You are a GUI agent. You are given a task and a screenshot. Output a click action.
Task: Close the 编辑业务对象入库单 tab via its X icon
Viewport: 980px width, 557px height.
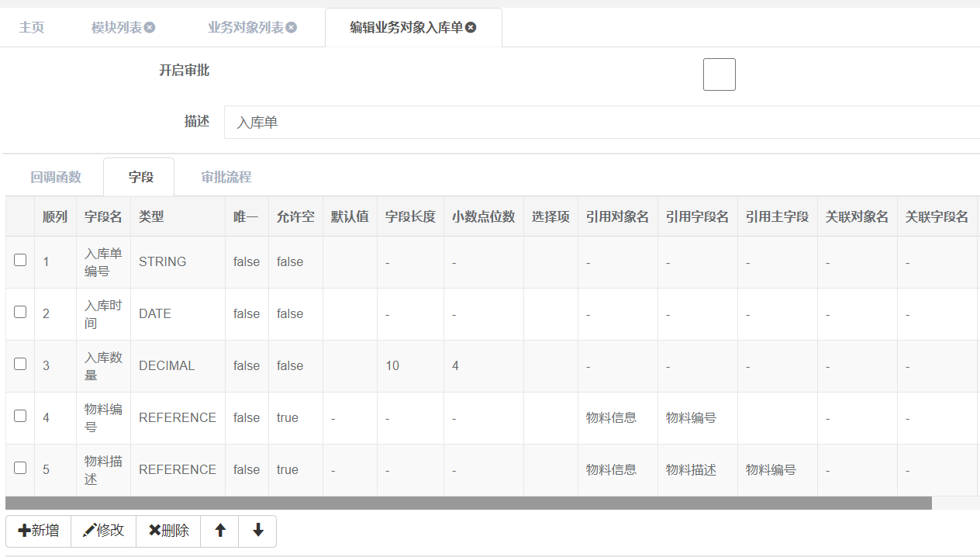(472, 26)
